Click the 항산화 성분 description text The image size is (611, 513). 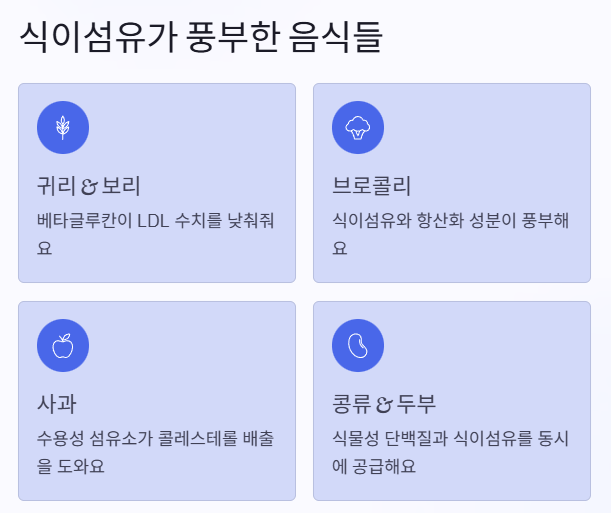[450, 234]
